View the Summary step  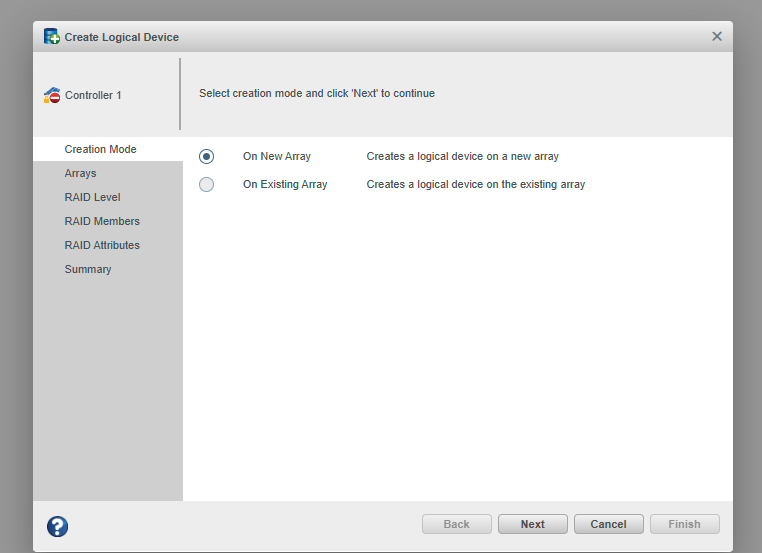coord(88,269)
